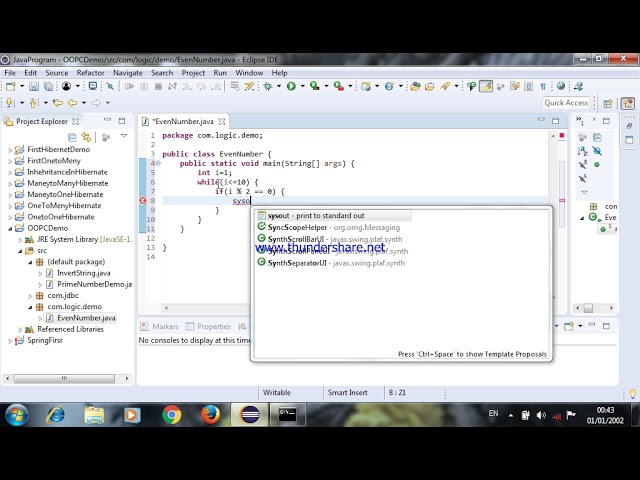Open the Run configurations dropdown arrow
The height and width of the screenshot is (480, 640).
click(x=302, y=86)
